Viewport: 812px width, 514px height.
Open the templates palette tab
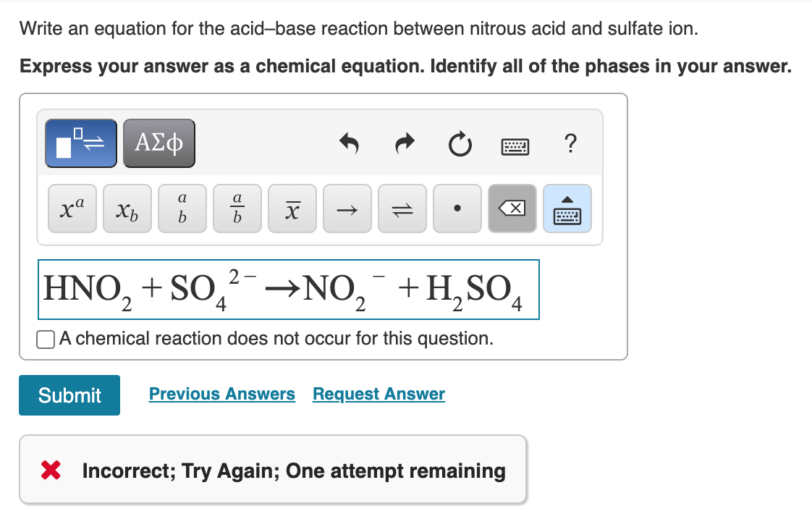(x=81, y=143)
